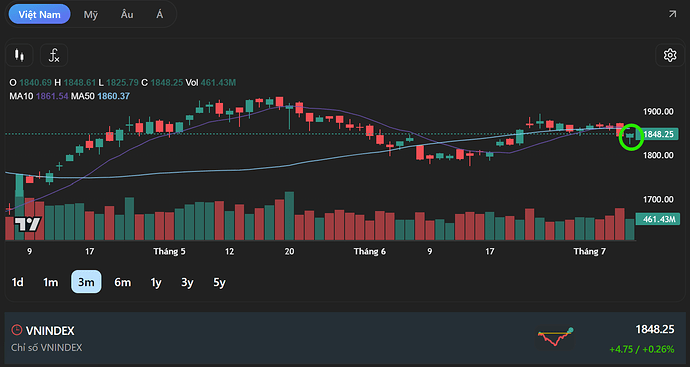Click the MA50 indicator legend
This screenshot has height=367, width=690.
[100, 96]
